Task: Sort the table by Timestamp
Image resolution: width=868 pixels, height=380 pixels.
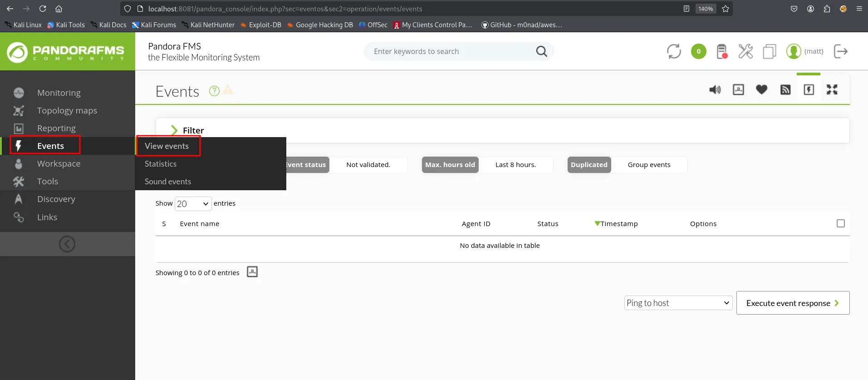Action: [619, 223]
